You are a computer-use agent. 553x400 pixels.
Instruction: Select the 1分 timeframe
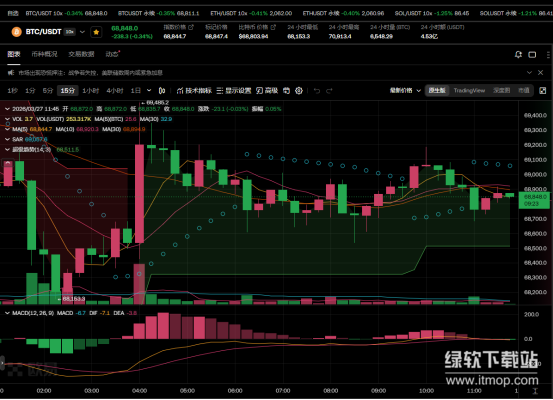tap(30, 91)
